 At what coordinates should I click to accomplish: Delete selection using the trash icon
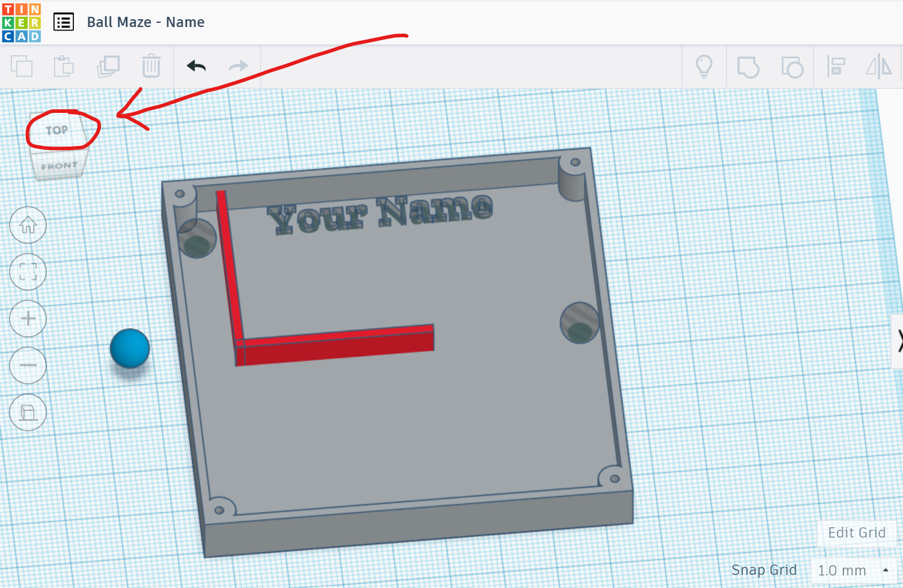tap(151, 66)
